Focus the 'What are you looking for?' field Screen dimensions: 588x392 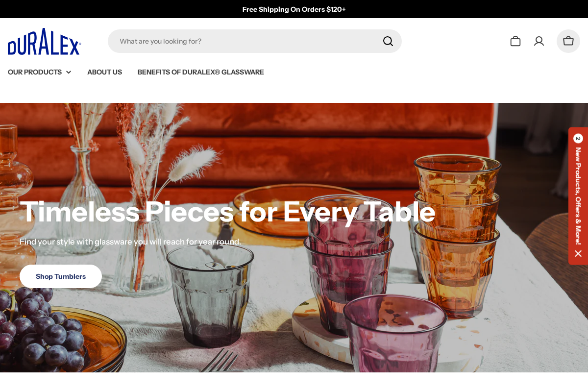click(x=245, y=41)
